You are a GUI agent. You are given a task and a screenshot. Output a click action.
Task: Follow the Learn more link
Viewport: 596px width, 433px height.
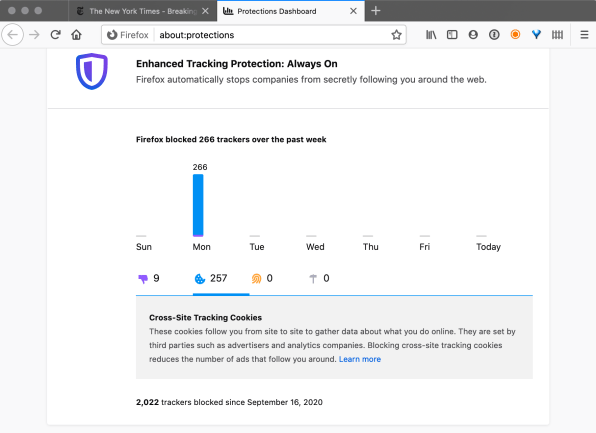coord(360,359)
